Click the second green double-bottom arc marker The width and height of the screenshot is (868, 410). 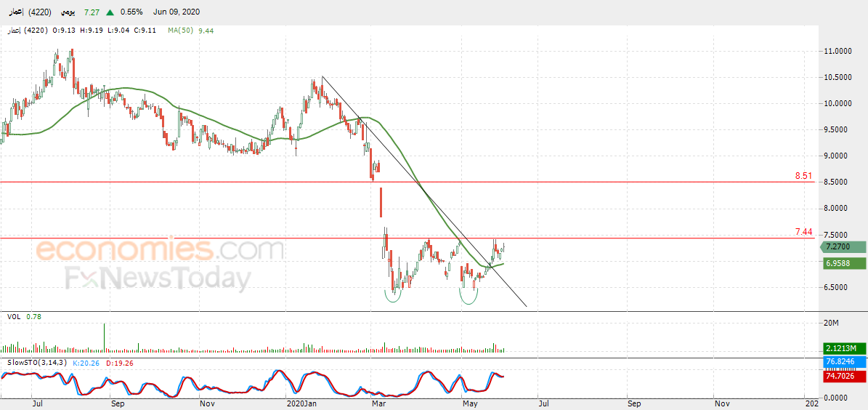click(x=469, y=297)
